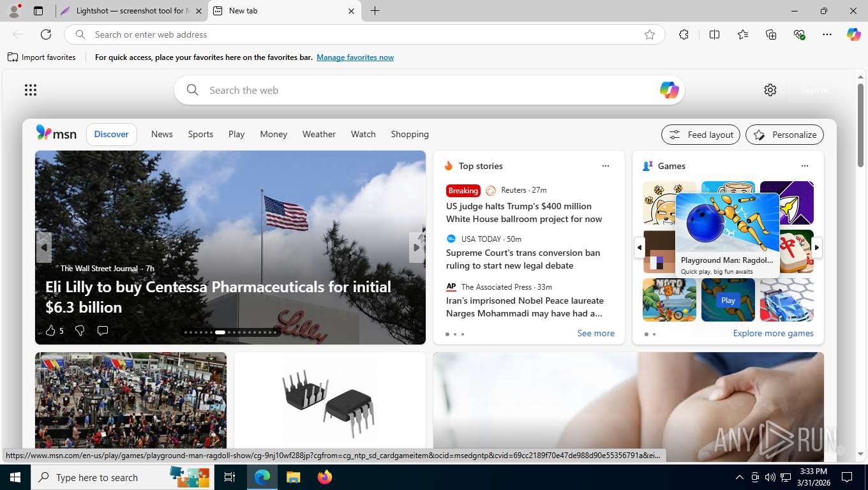The width and height of the screenshot is (868, 490).
Task: Open the Weather section
Action: (319, 134)
